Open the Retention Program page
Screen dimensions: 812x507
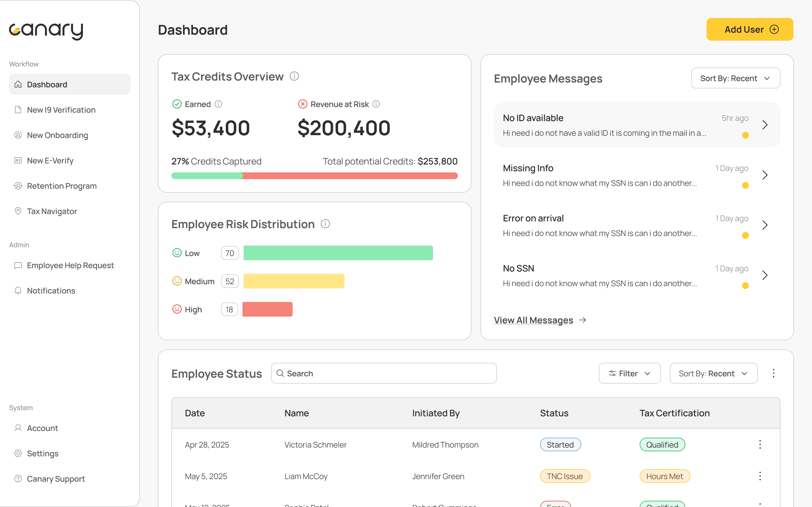pyautogui.click(x=62, y=186)
